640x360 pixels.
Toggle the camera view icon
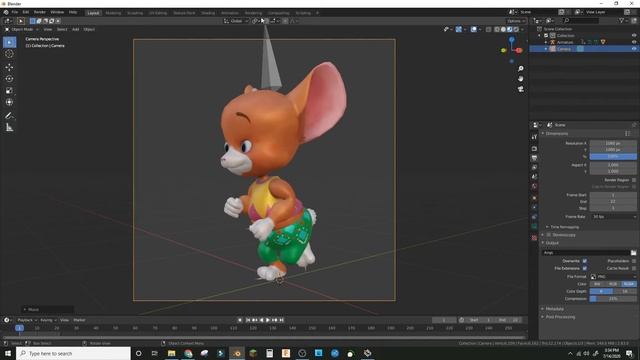(520, 89)
